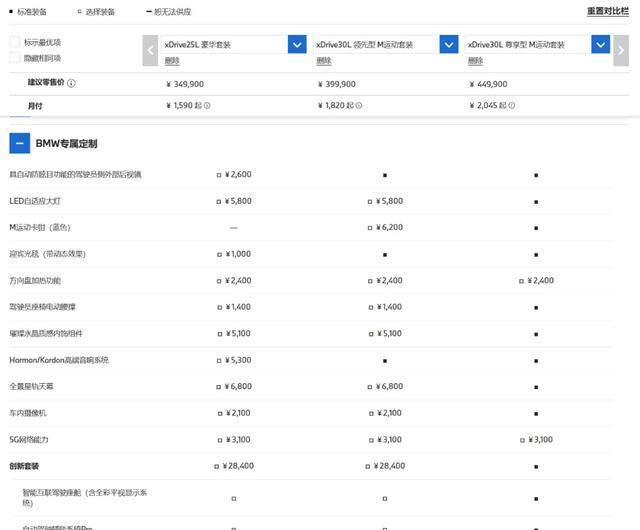This screenshot has height=530, width=640.
Task: Click the 方向盘加热功能 row label
Action: click(35, 281)
